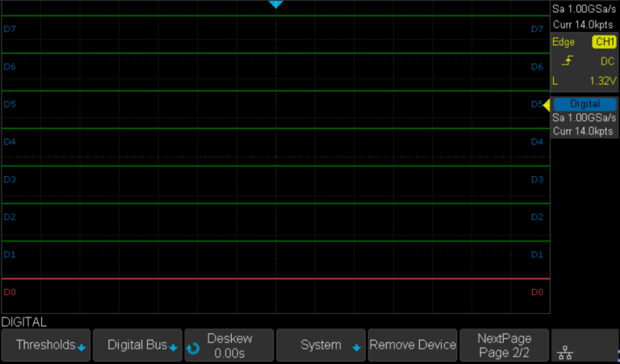Viewport: 620px width, 364px height.
Task: Go to NextPage Page 2/2
Action: point(505,345)
